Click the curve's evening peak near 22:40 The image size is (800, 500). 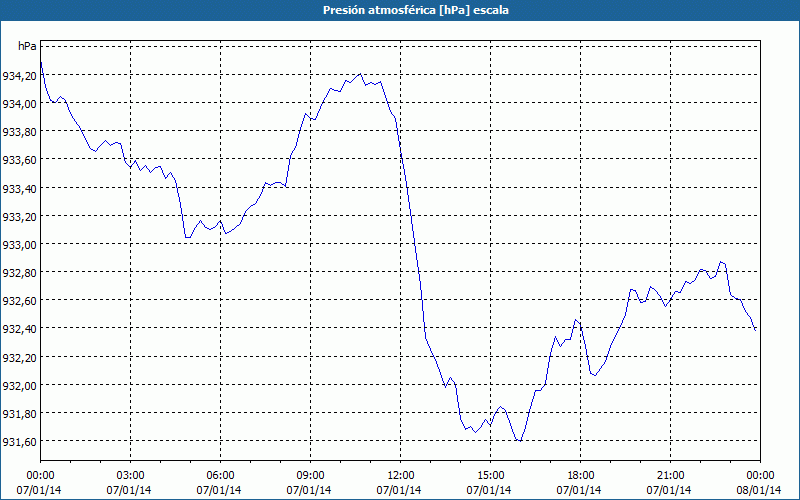tap(720, 262)
